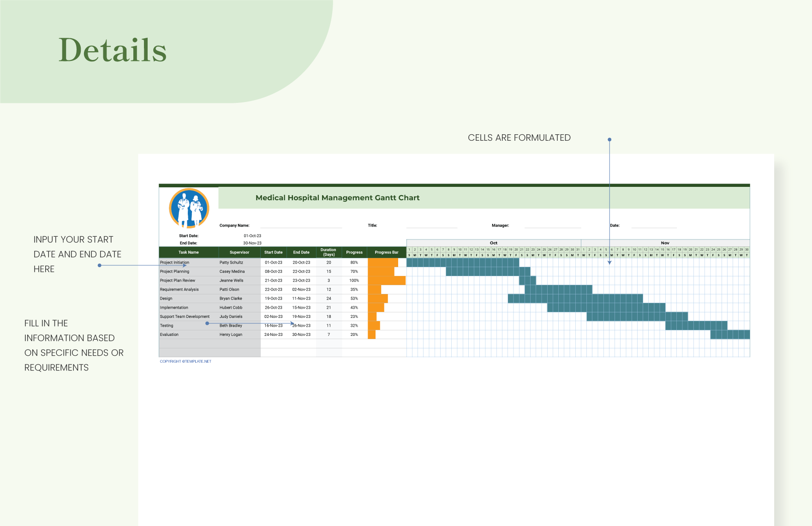
Task: Select the 08-Oct-23 start date cell
Action: pos(274,271)
